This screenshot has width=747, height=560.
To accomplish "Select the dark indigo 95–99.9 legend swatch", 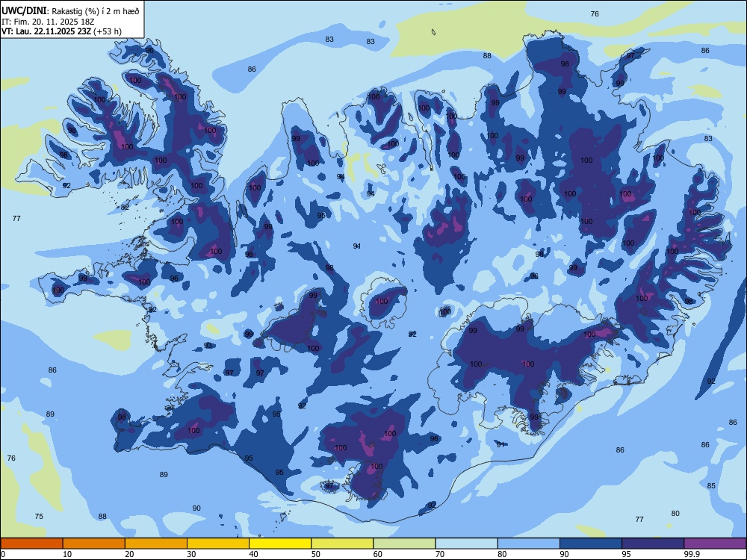I will click(x=653, y=544).
